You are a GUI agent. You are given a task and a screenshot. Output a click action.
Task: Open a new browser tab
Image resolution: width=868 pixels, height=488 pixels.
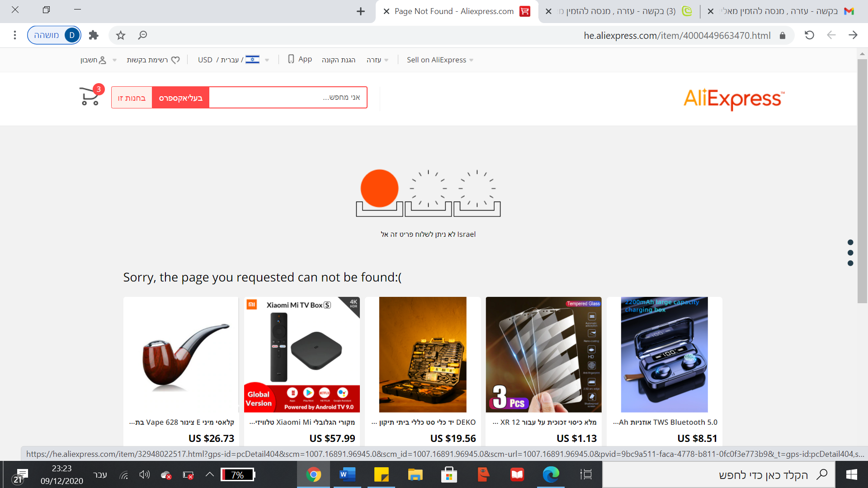[x=360, y=11]
